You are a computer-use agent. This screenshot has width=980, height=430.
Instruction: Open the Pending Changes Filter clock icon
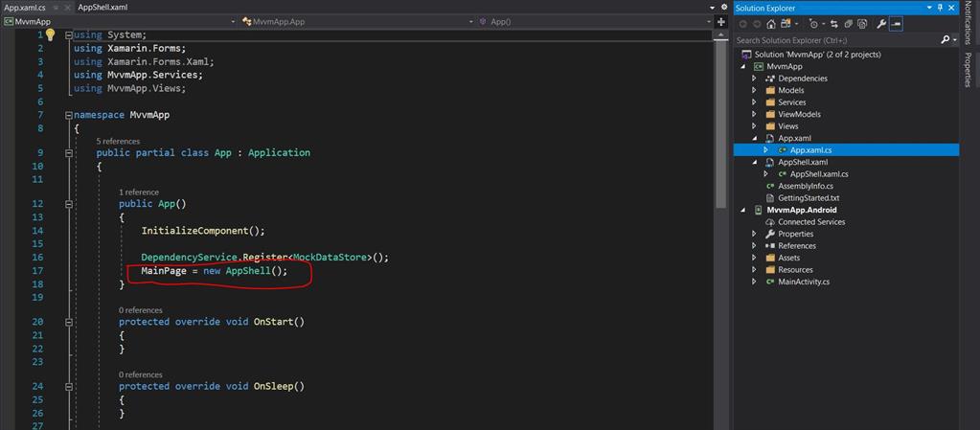coord(813,24)
